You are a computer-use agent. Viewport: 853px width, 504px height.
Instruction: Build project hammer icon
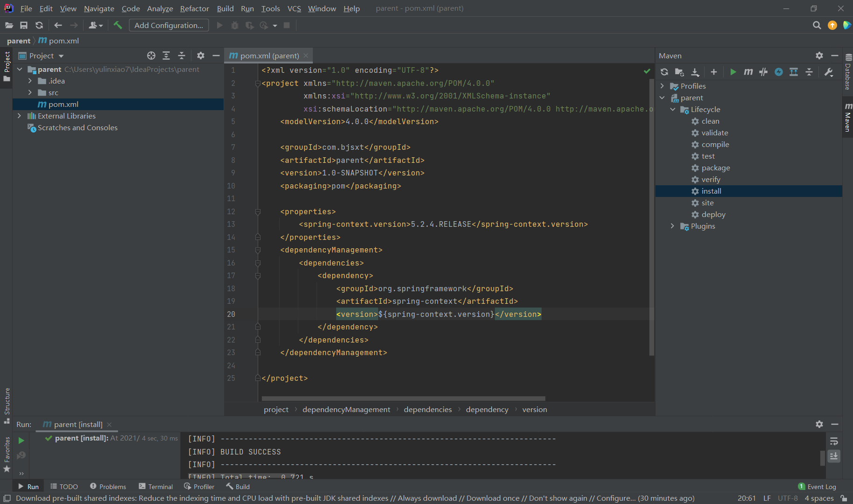click(118, 25)
